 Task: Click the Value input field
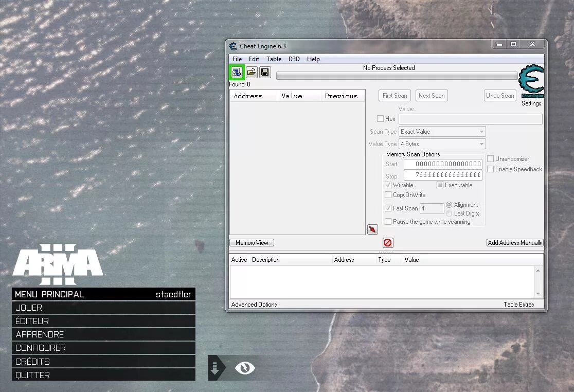[471, 119]
